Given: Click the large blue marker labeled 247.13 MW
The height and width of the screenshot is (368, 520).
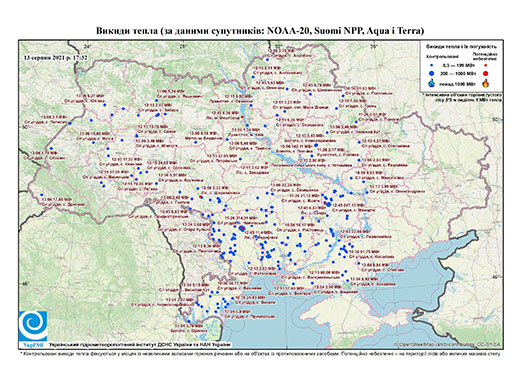Looking at the screenshot, I should 329,204.
